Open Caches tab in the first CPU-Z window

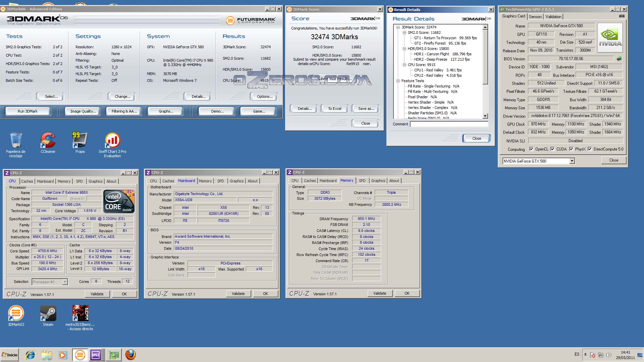tap(27, 181)
